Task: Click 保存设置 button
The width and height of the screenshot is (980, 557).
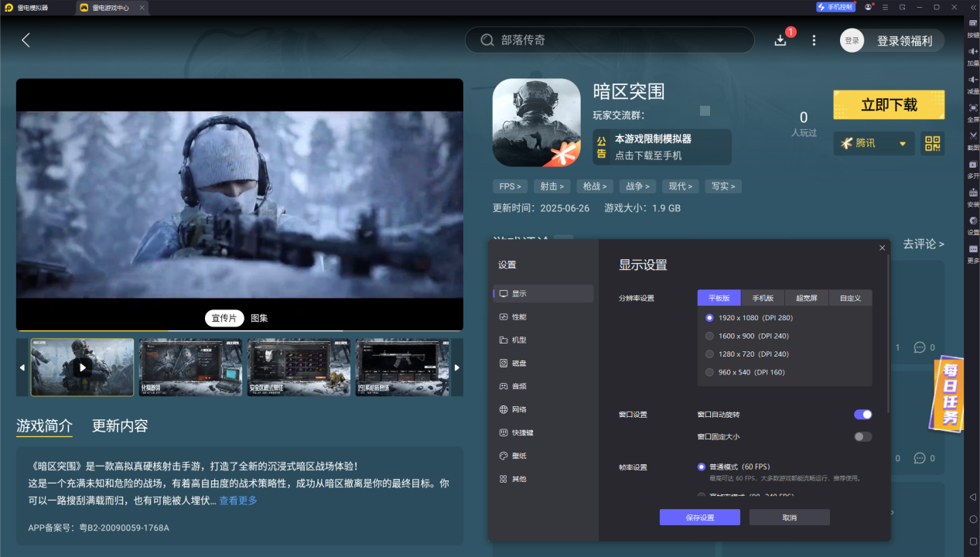Action: pyautogui.click(x=700, y=518)
